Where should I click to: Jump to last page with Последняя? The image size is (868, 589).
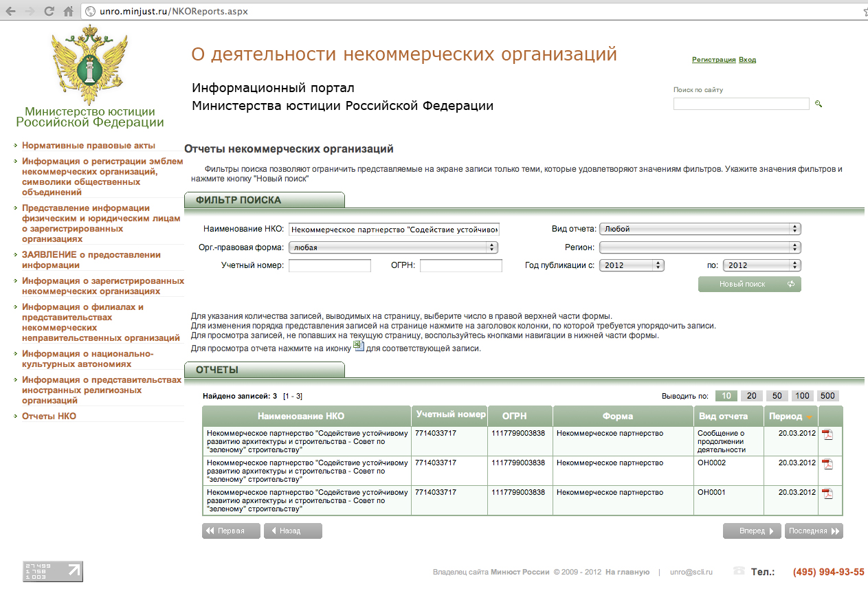pos(814,531)
